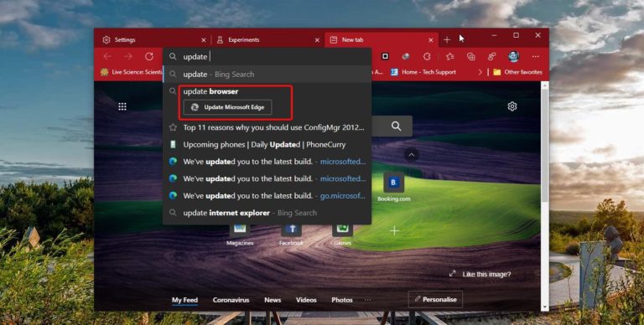Open more feed categories ellipsis
This screenshot has width=644, height=325.
367,300
